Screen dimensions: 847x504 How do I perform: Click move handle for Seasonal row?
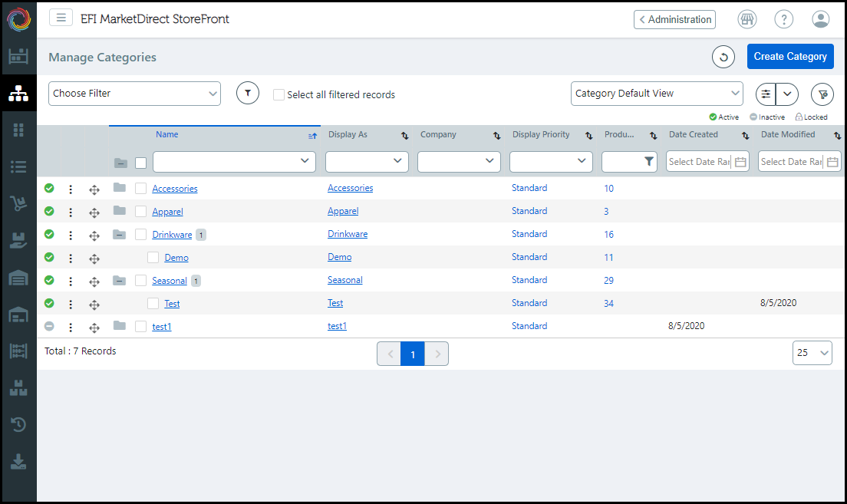[x=94, y=282]
